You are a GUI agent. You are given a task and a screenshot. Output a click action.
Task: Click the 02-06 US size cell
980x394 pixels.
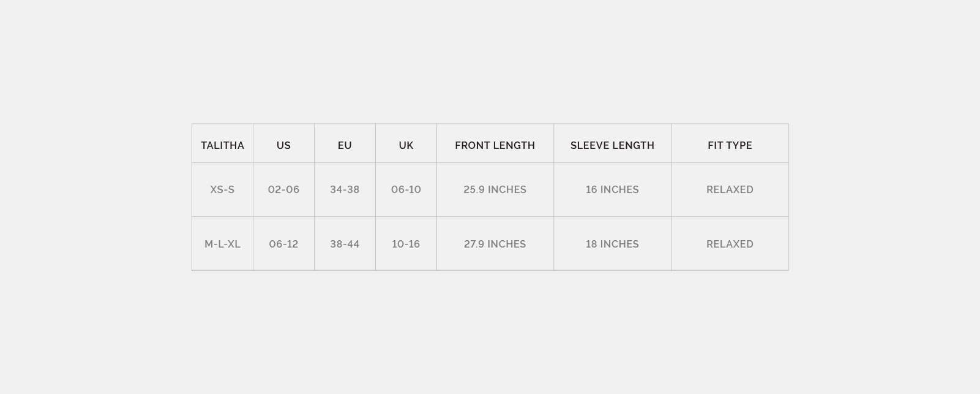283,189
